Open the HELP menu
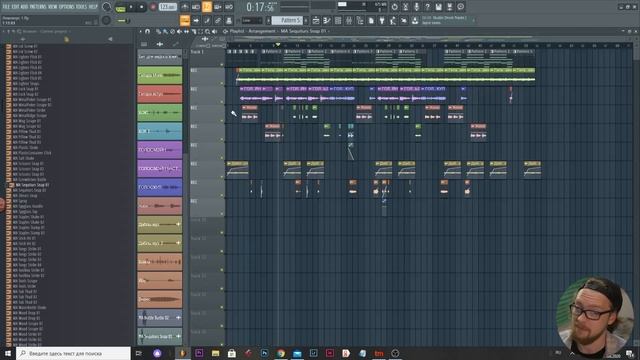The width and height of the screenshot is (640, 360). (93, 7)
